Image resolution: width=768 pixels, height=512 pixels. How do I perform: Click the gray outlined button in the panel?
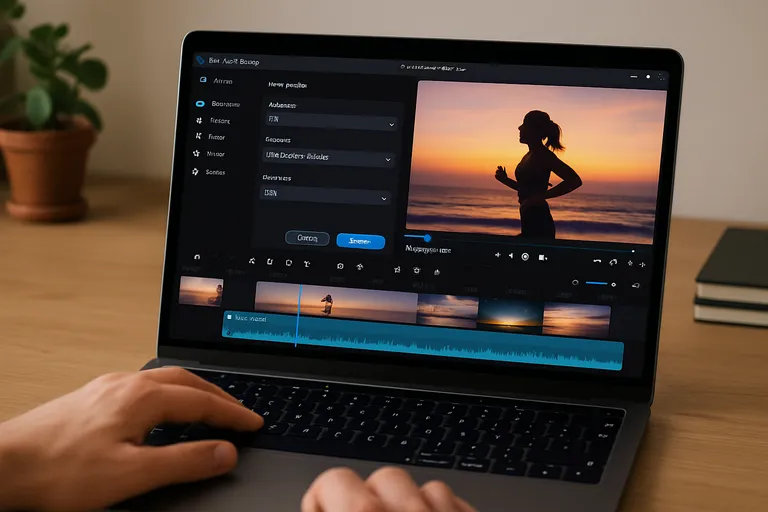click(307, 239)
